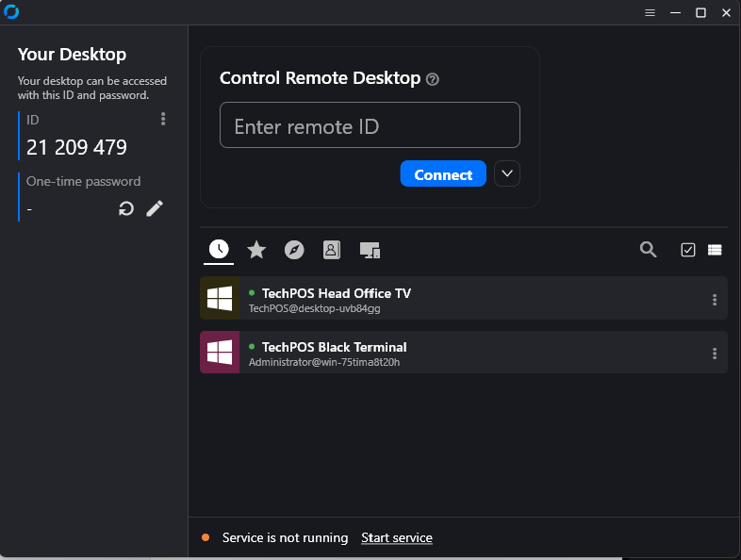Open the search icon for peers
Screen dimensions: 741x560
[648, 250]
